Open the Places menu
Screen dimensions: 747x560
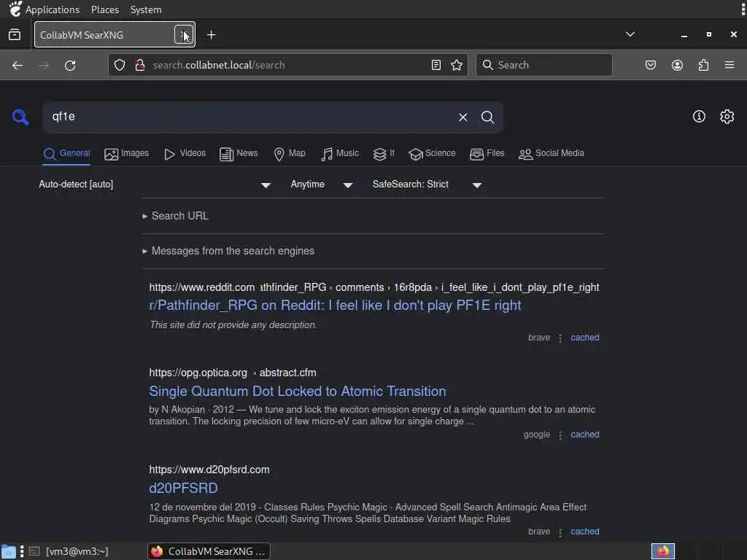105,9
